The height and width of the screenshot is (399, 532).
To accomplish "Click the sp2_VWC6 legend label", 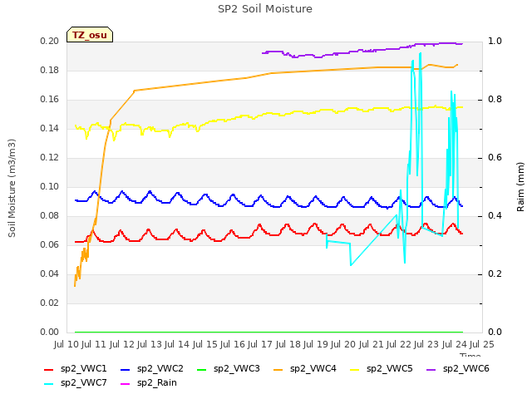I will 465,368.
